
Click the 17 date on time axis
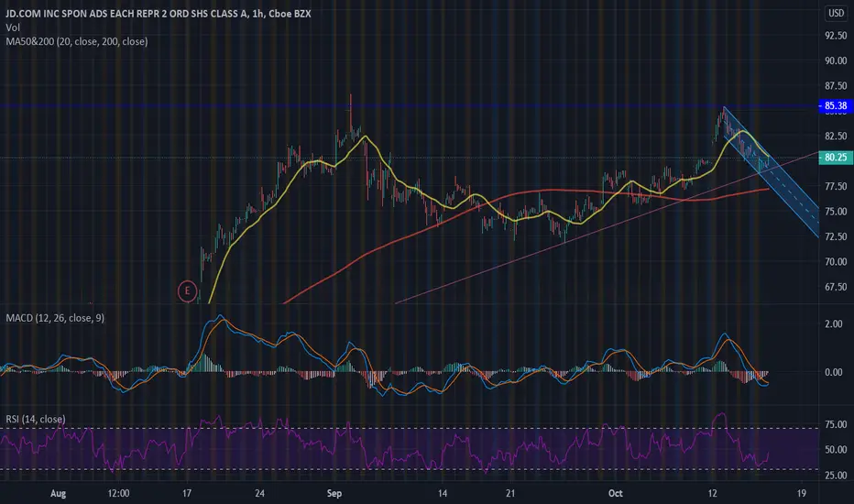187,493
